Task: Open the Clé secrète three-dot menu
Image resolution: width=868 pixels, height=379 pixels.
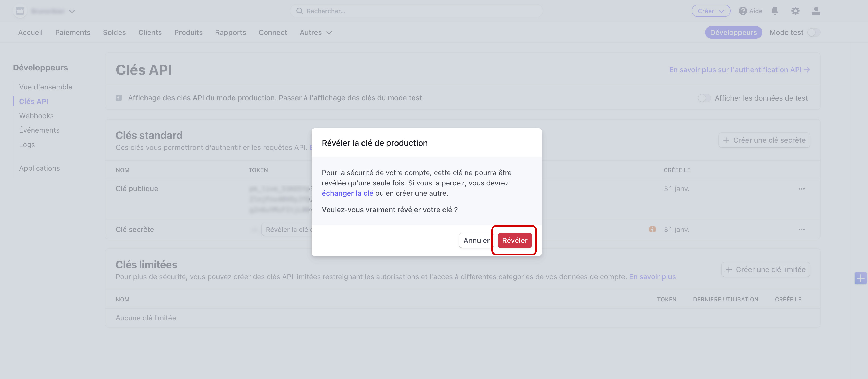Action: tap(801, 229)
